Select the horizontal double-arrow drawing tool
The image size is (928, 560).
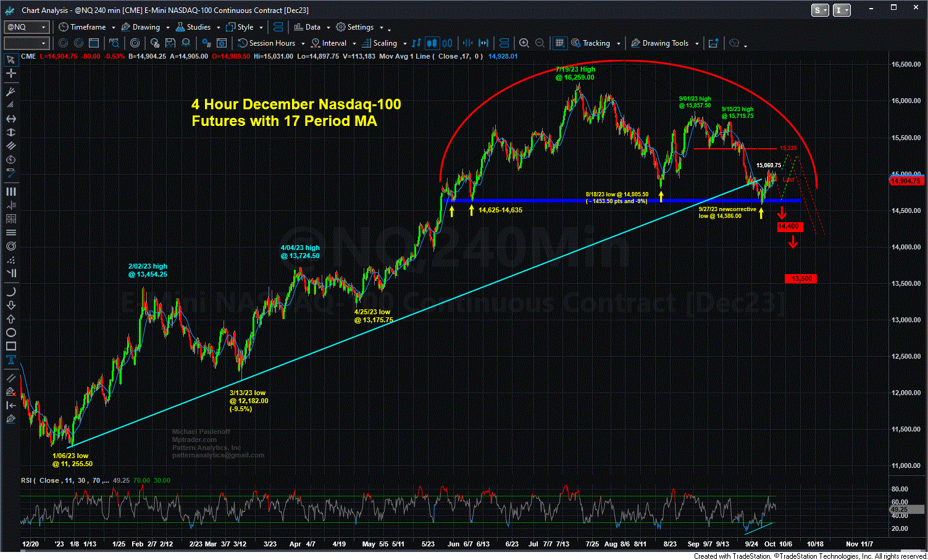click(x=10, y=119)
